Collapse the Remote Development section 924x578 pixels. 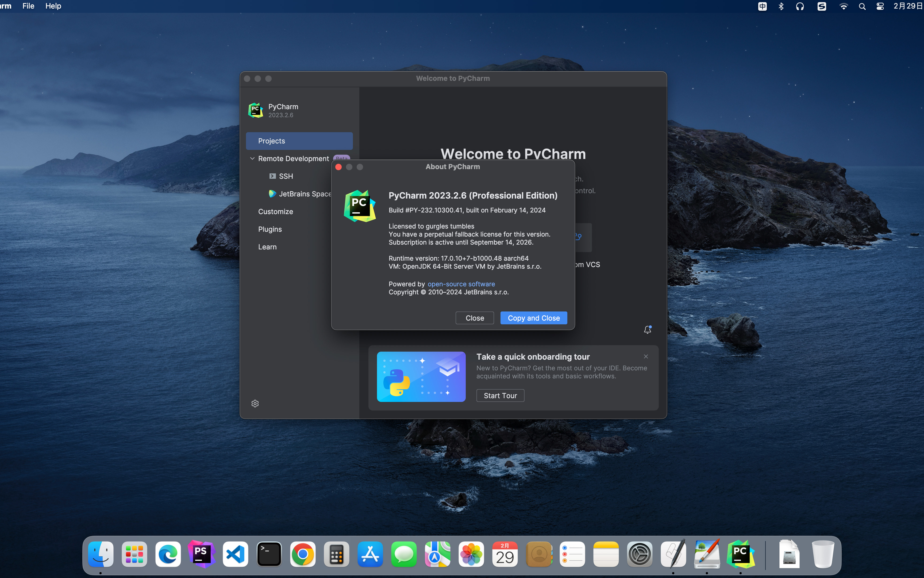[252, 158]
